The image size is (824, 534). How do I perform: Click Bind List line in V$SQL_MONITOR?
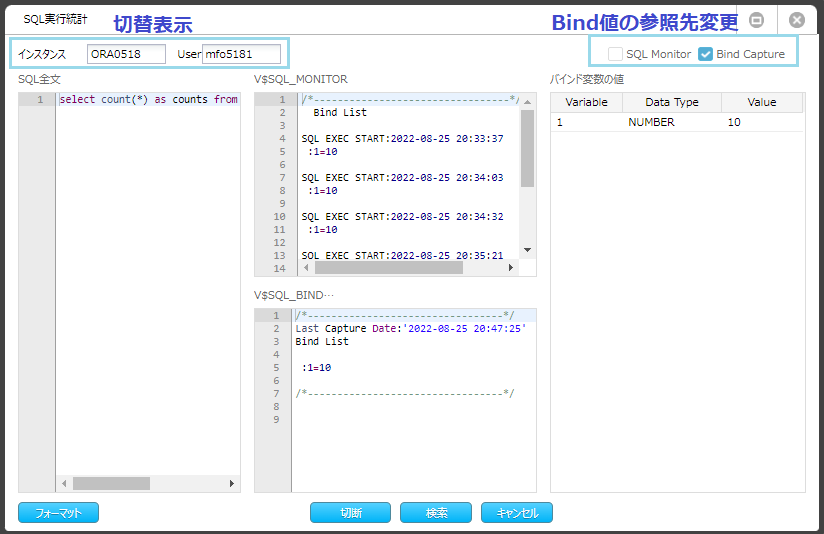click(x=340, y=112)
